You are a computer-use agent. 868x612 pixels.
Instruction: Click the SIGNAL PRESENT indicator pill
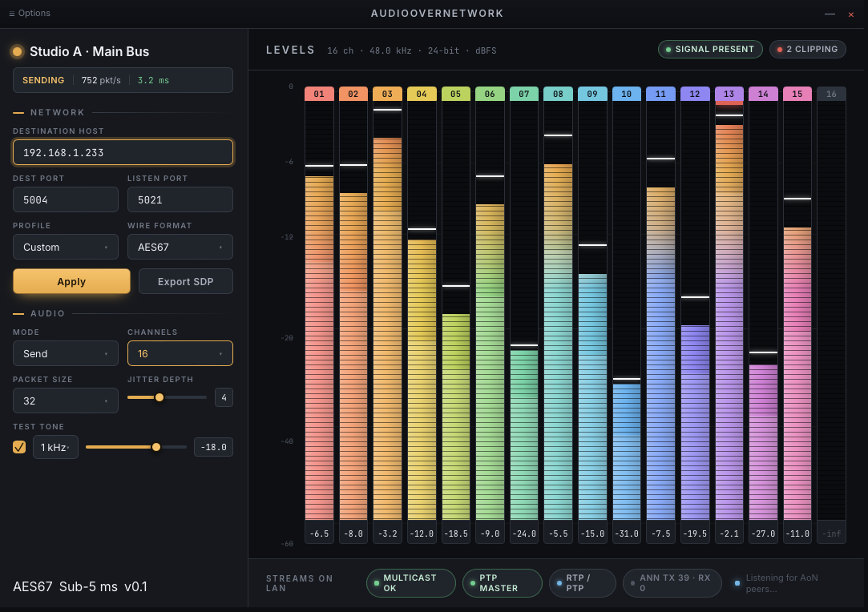(709, 49)
